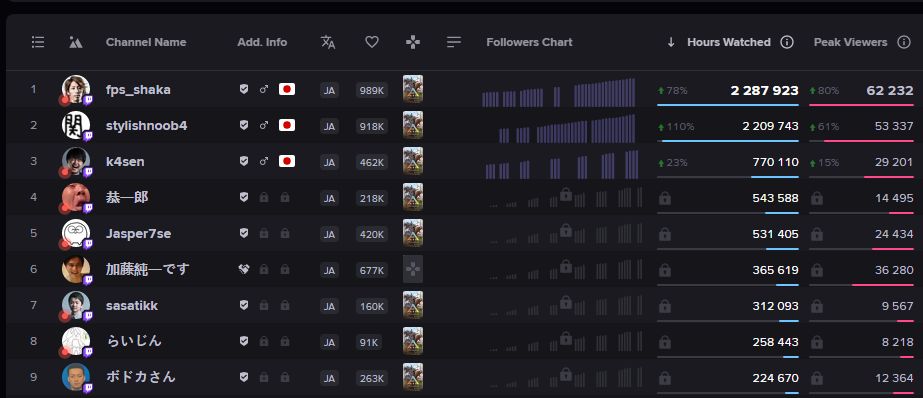Image resolution: width=923 pixels, height=398 pixels.
Task: Click stylishnoob4's profile avatar
Action: pos(76,125)
